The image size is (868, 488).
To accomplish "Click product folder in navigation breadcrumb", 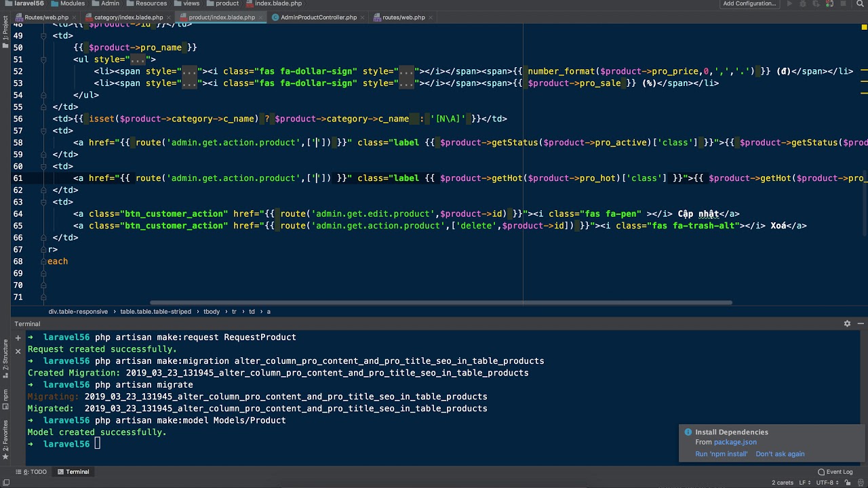I will coord(223,4).
